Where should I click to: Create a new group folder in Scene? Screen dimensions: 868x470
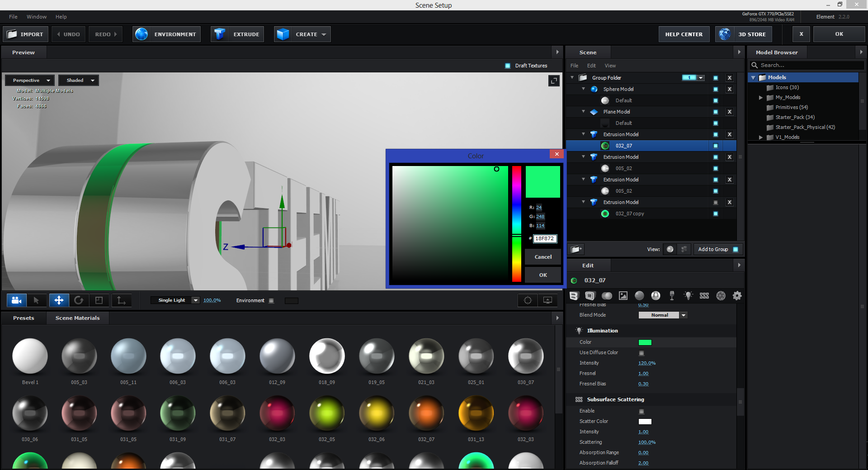point(576,249)
